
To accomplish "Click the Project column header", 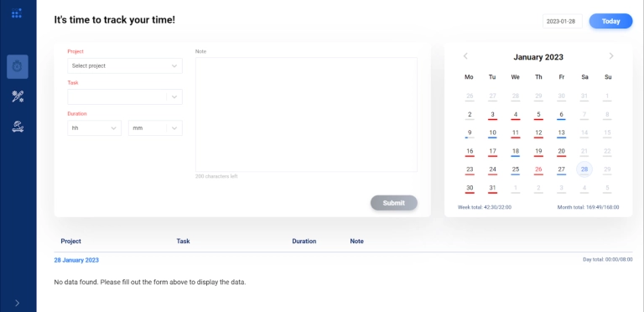I will [x=70, y=241].
